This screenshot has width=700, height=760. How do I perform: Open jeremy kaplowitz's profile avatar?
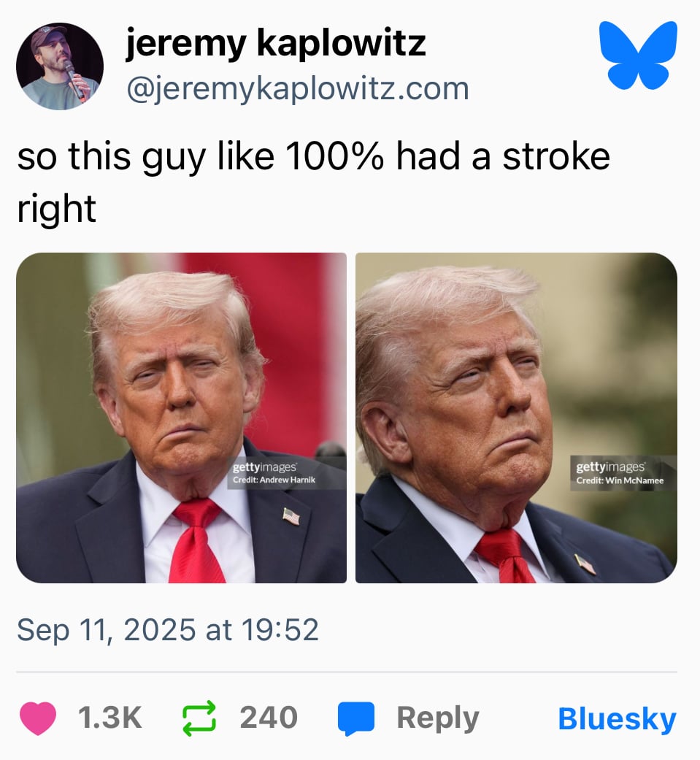coord(60,66)
